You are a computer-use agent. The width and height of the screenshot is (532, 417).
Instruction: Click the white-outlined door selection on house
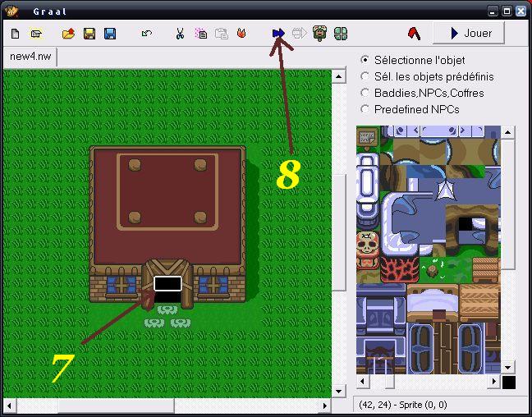[x=167, y=284]
